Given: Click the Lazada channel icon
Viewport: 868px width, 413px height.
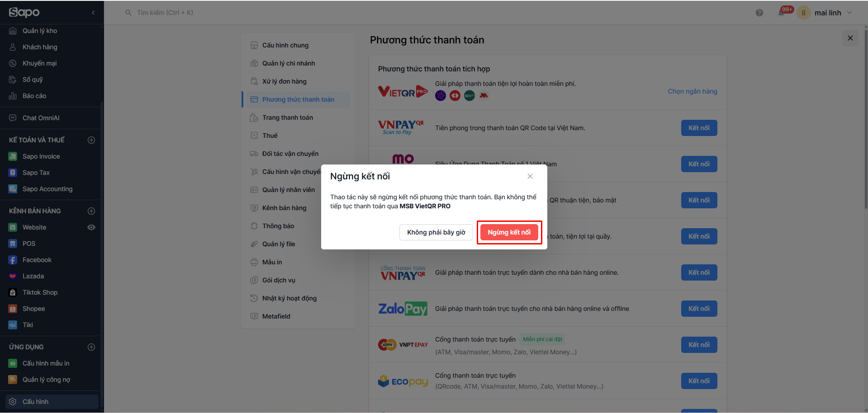Looking at the screenshot, I should coord(13,276).
